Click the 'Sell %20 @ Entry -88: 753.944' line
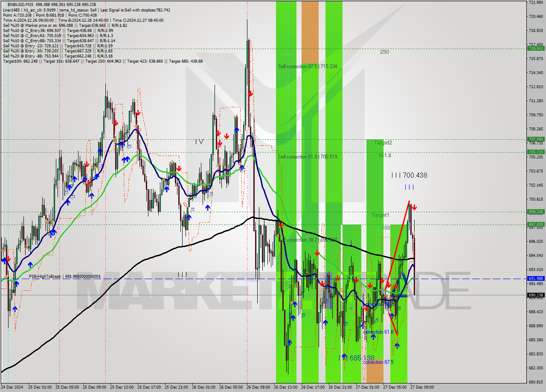The height and width of the screenshot is (392, 546). coord(58,56)
